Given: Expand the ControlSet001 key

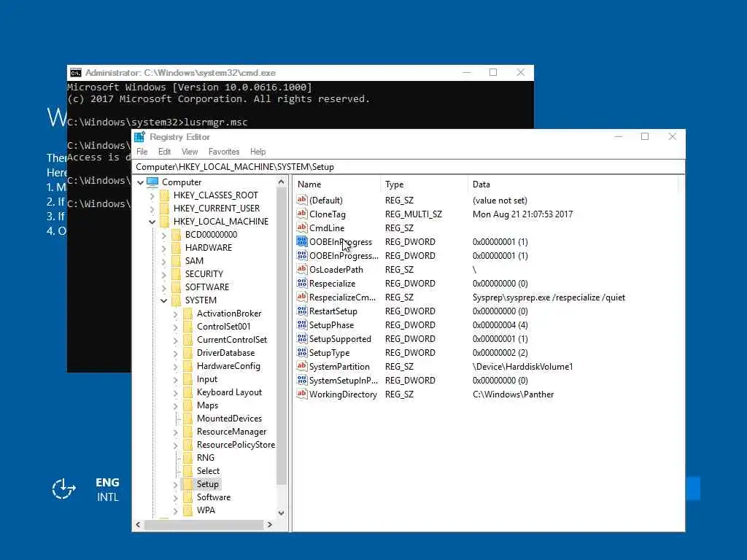Looking at the screenshot, I should tap(175, 327).
